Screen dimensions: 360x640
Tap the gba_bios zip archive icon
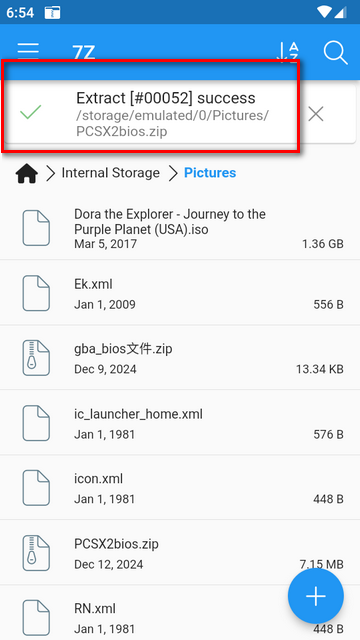36,358
